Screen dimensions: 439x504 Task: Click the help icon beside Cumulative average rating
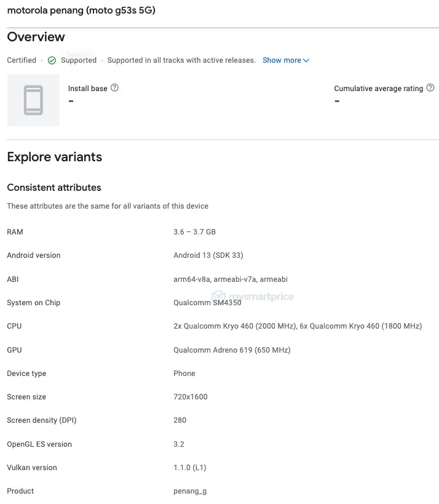click(430, 88)
